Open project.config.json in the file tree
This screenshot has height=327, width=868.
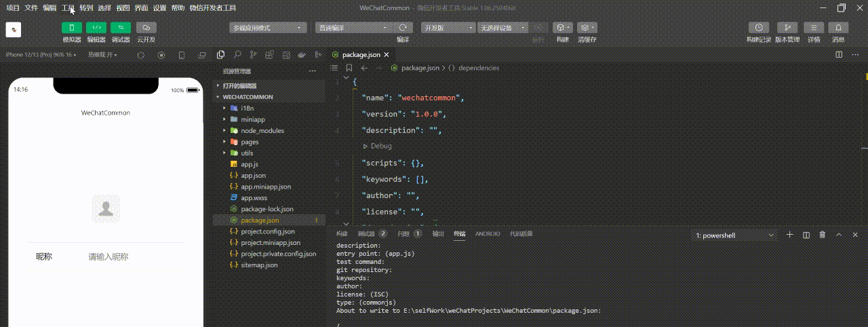(269, 231)
